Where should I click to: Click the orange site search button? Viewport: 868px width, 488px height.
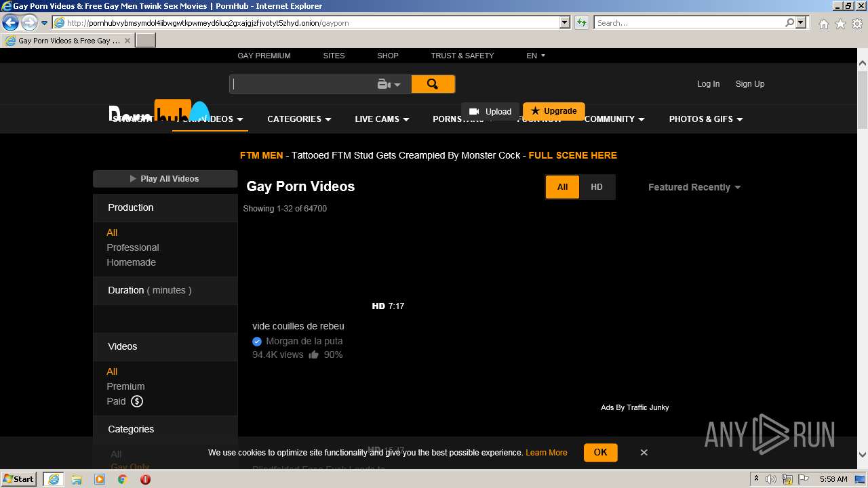pos(433,84)
